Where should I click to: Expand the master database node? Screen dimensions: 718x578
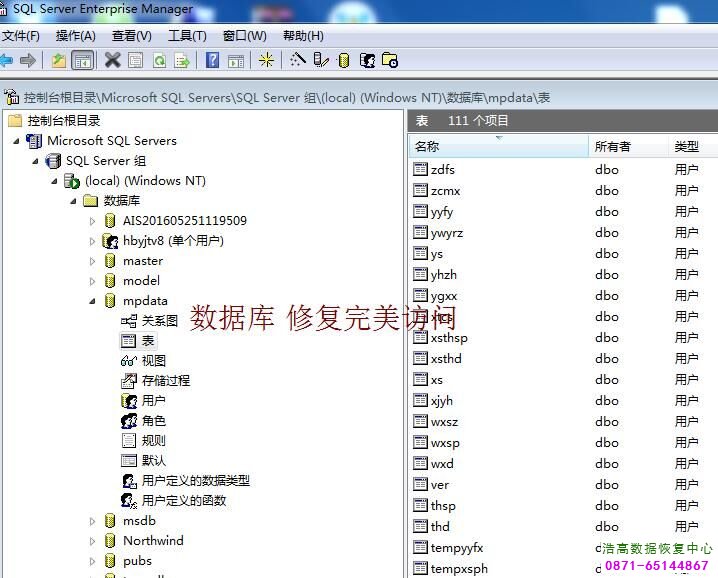pyautogui.click(x=93, y=261)
